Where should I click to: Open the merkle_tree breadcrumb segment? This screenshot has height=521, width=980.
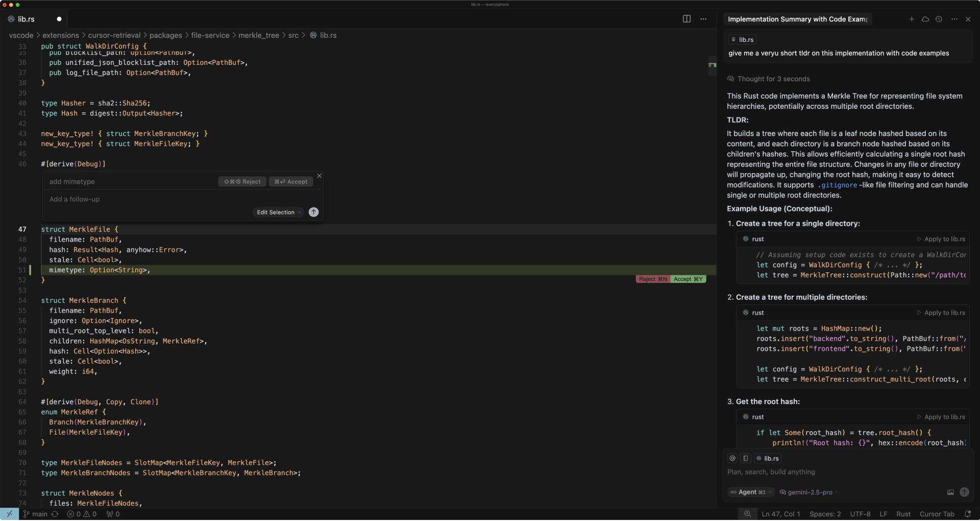[x=259, y=35]
